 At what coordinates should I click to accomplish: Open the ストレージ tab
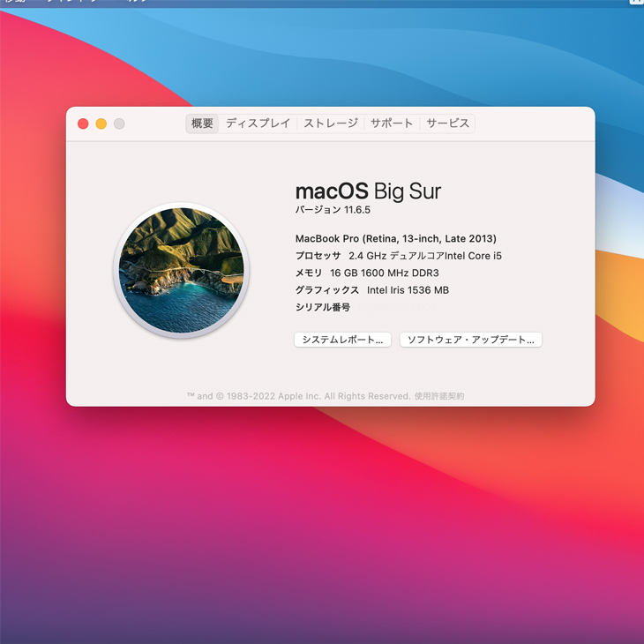tap(331, 124)
